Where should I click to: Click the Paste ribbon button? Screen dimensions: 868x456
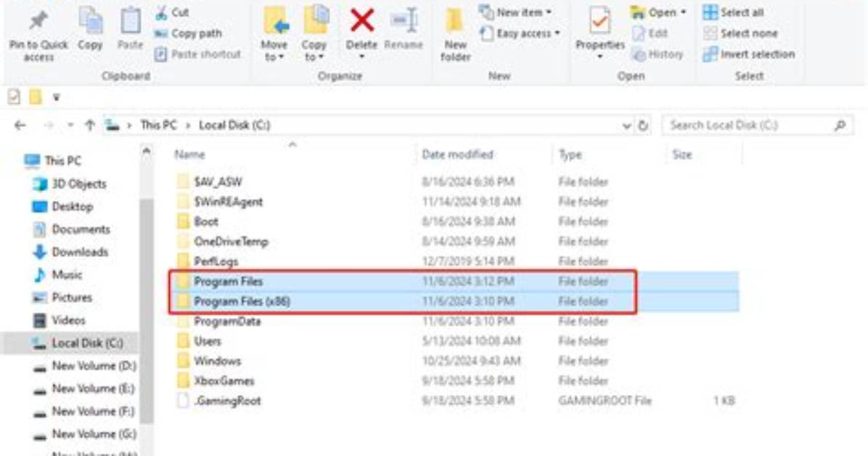point(130,29)
